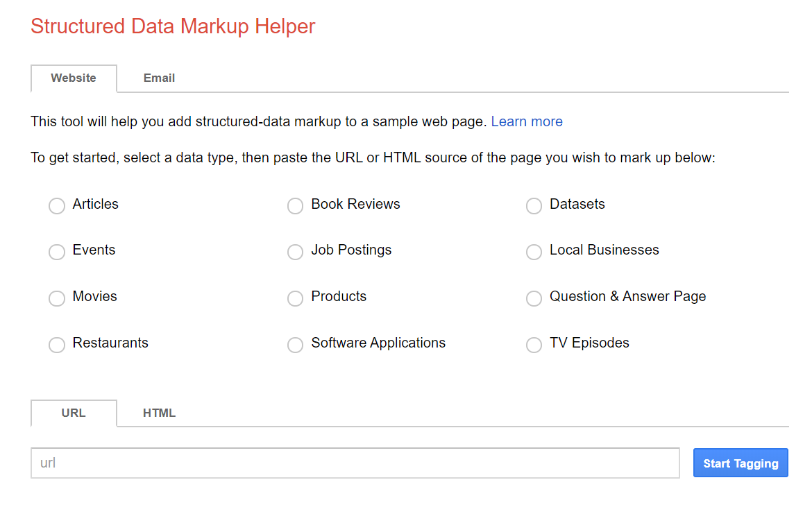Focus the url text field
Screen dimensions: 812x514
[355, 463]
